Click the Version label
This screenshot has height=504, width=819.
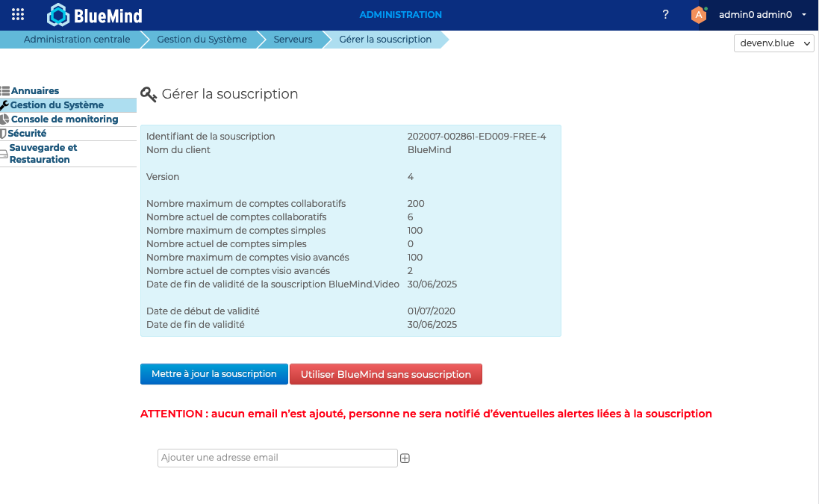tap(163, 177)
